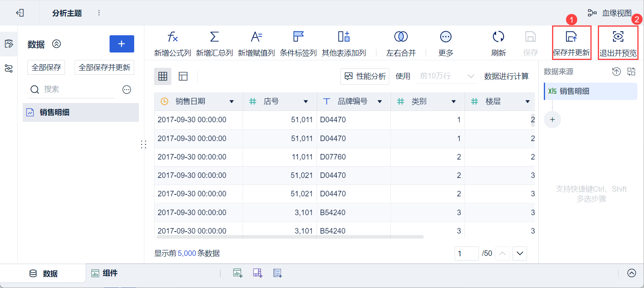Switch to the 组件 tab
644x288 pixels.
pos(104,273)
